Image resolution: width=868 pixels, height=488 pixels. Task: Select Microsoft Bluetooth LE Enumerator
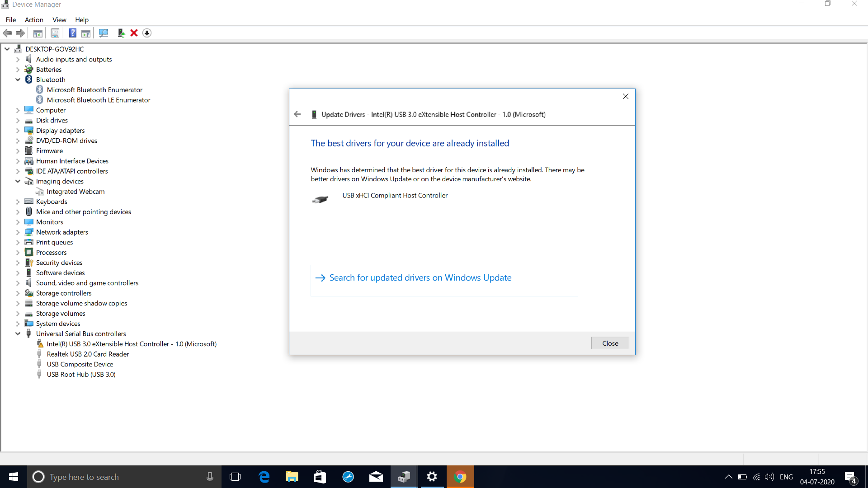(99, 100)
